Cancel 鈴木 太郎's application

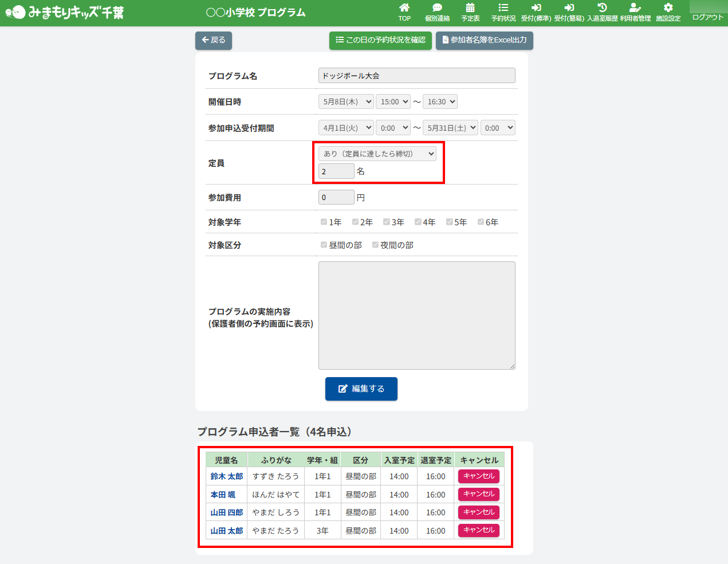[x=479, y=476]
